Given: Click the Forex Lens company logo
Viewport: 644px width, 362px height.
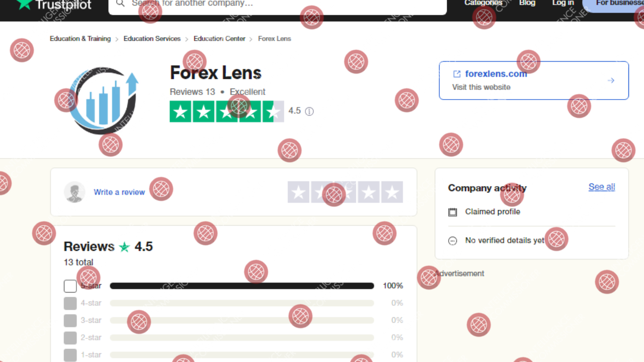Looking at the screenshot, I should coord(104,101).
